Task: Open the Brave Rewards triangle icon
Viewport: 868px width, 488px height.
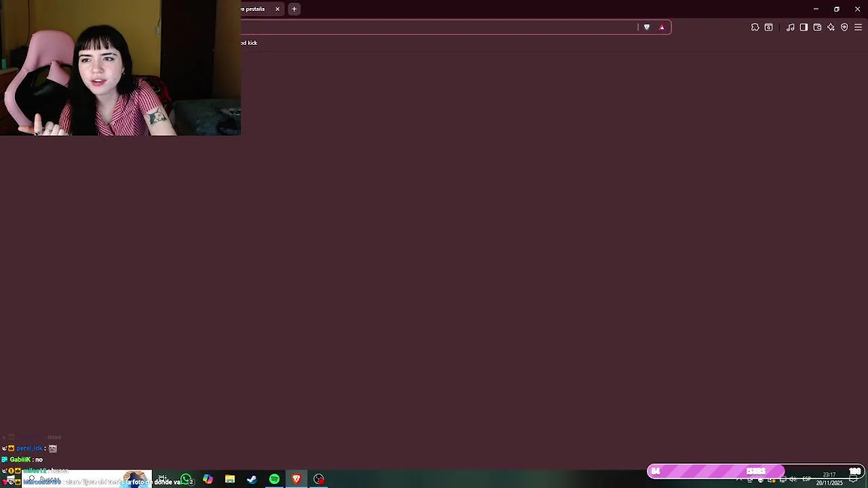Action: pyautogui.click(x=662, y=27)
